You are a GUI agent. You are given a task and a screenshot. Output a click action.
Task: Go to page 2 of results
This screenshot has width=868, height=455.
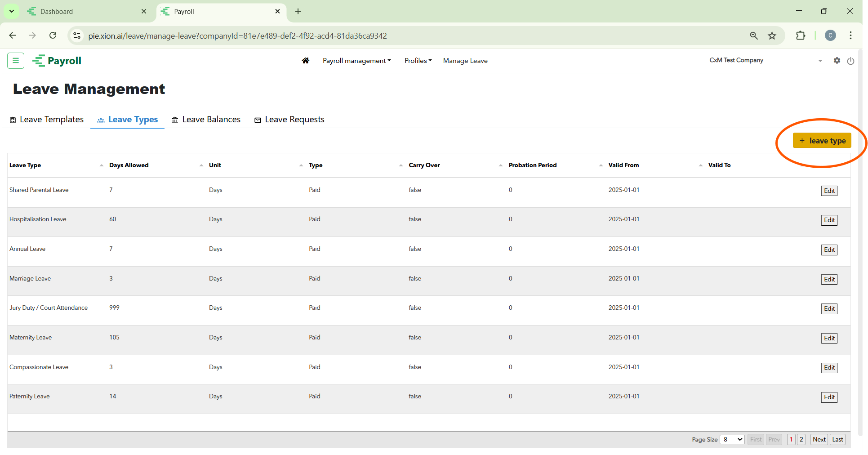(801, 439)
